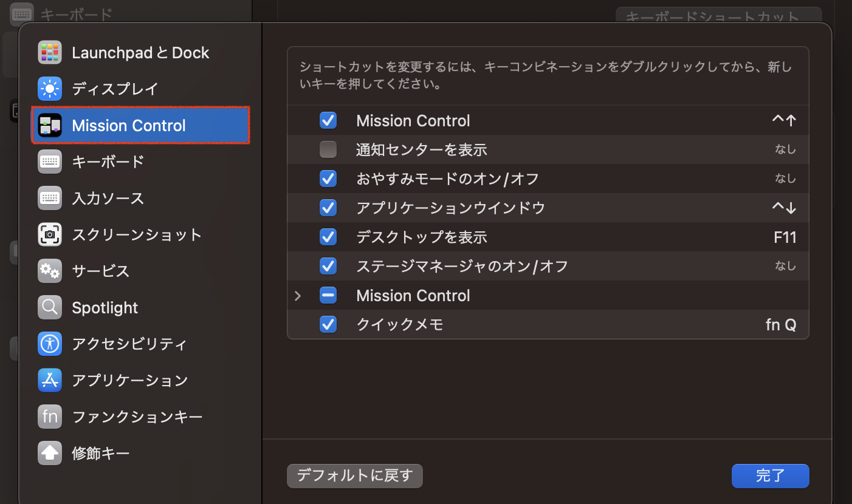The height and width of the screenshot is (504, 852).
Task: Click the 入力ソース keyboard icon
Action: (50, 199)
